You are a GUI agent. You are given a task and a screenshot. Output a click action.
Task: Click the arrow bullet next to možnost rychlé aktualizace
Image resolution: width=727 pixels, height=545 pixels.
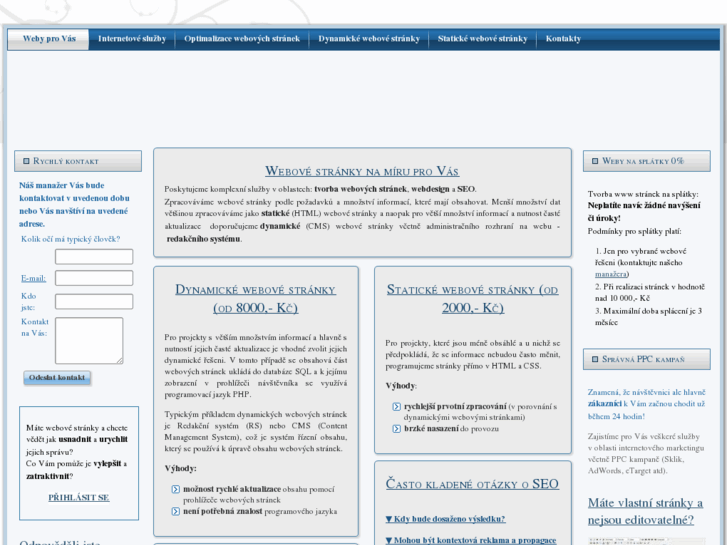click(176, 489)
